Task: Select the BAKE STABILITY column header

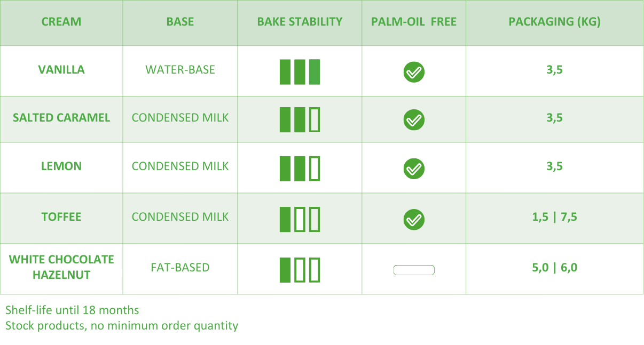Action: pyautogui.click(x=300, y=22)
